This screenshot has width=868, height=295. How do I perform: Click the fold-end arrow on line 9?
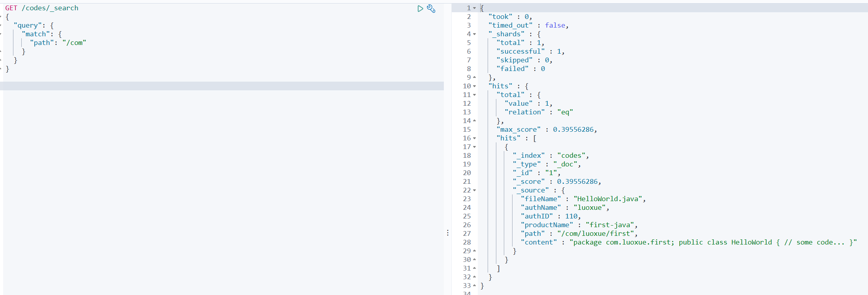point(475,77)
